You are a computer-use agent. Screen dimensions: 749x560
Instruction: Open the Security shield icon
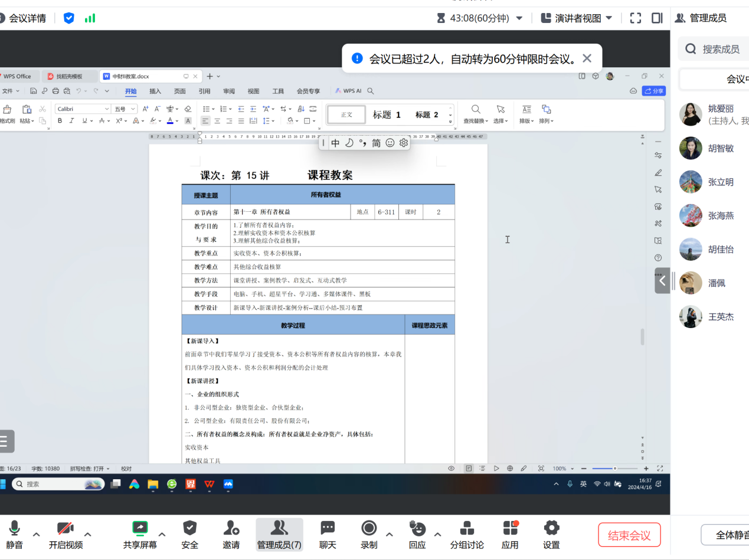click(189, 528)
